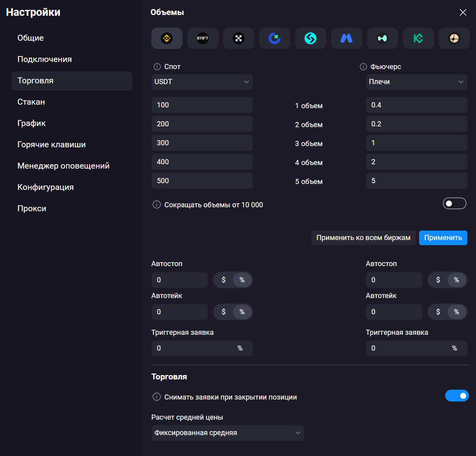
Task: Open the Торговля settings section
Action: point(71,81)
